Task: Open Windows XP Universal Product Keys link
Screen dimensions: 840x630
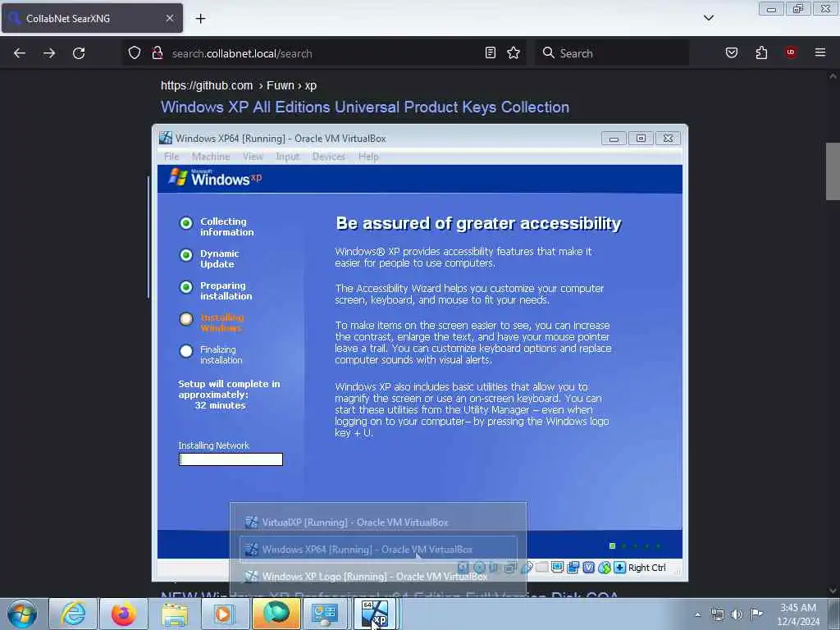Action: (x=365, y=107)
